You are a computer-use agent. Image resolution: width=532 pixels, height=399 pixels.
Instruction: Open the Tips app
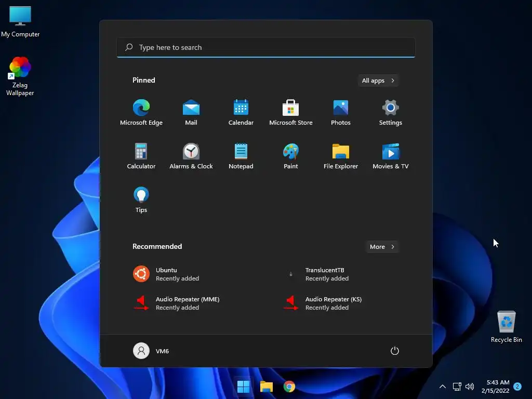tap(141, 200)
